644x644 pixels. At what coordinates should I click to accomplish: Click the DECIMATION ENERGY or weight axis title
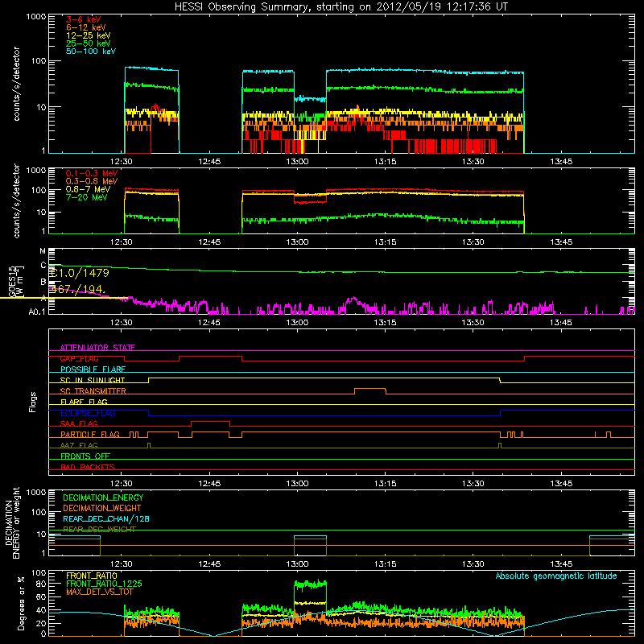pos(12,522)
